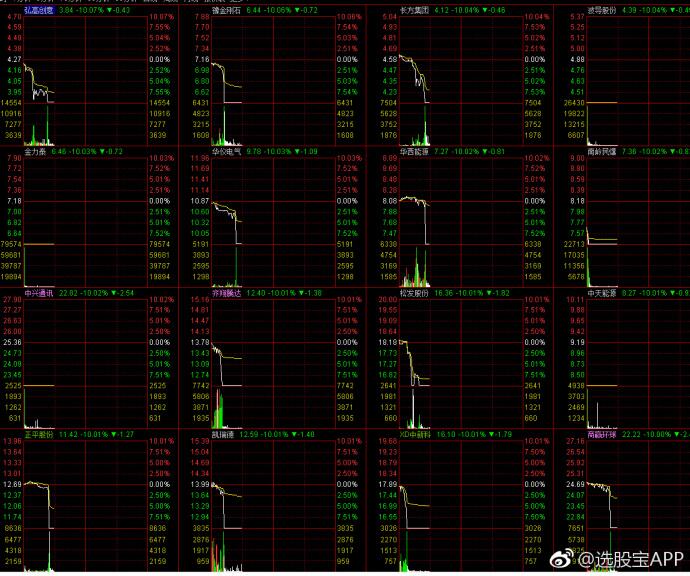Click the down-arrow marker beside 华仪电气's -1.09

(295, 152)
